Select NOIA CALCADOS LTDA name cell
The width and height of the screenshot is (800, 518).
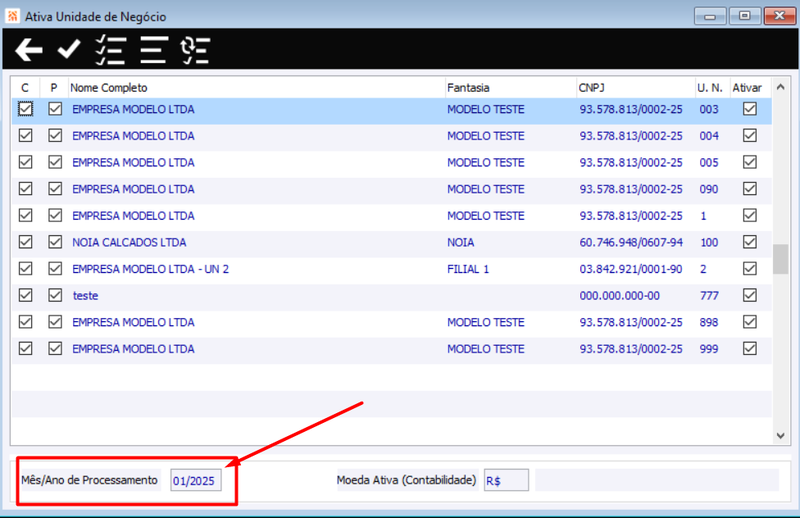(x=129, y=242)
